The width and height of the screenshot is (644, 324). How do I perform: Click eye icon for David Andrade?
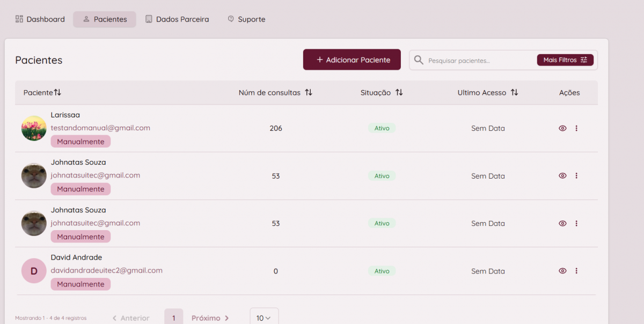[x=562, y=271]
